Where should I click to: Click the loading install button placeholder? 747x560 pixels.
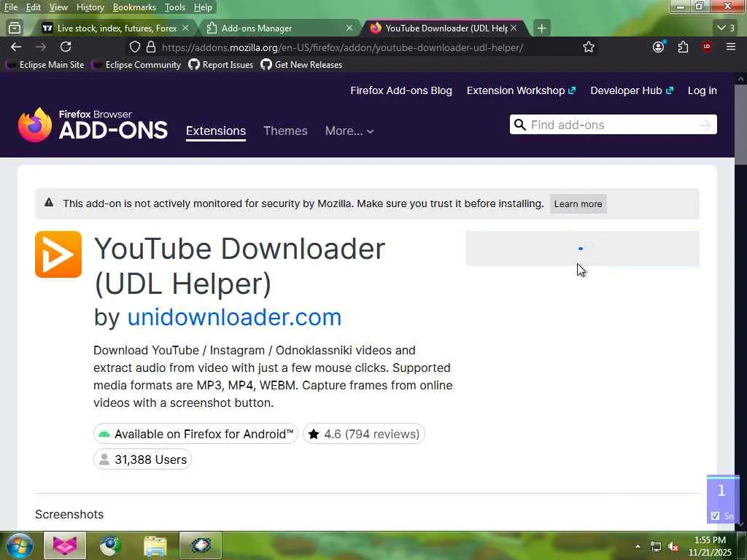(582, 249)
